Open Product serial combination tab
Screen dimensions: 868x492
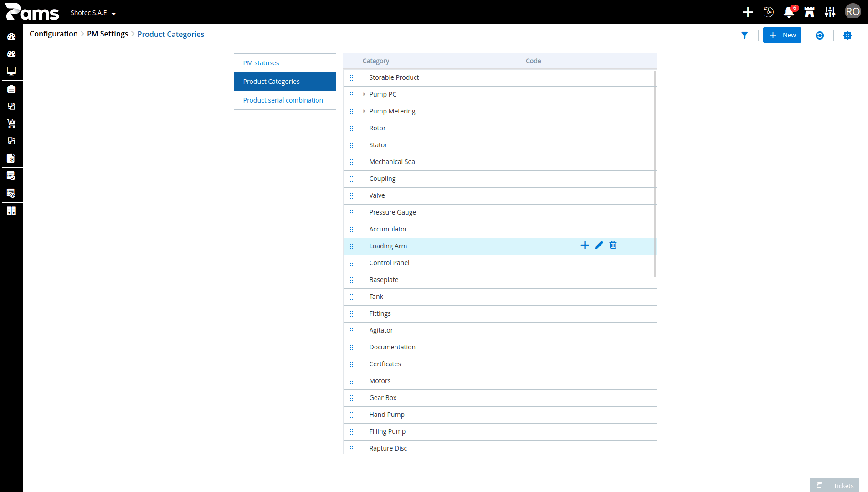click(285, 100)
